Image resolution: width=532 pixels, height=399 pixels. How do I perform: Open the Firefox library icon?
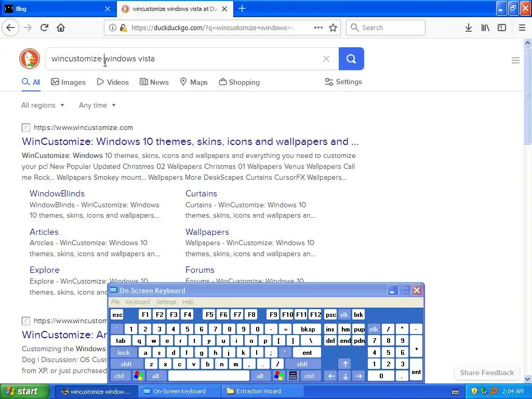point(485,28)
